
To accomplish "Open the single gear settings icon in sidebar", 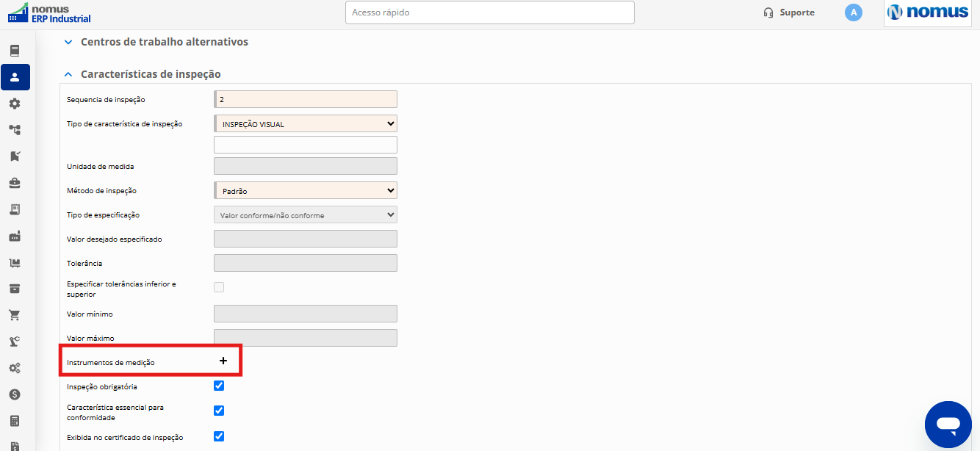I will 15,104.
